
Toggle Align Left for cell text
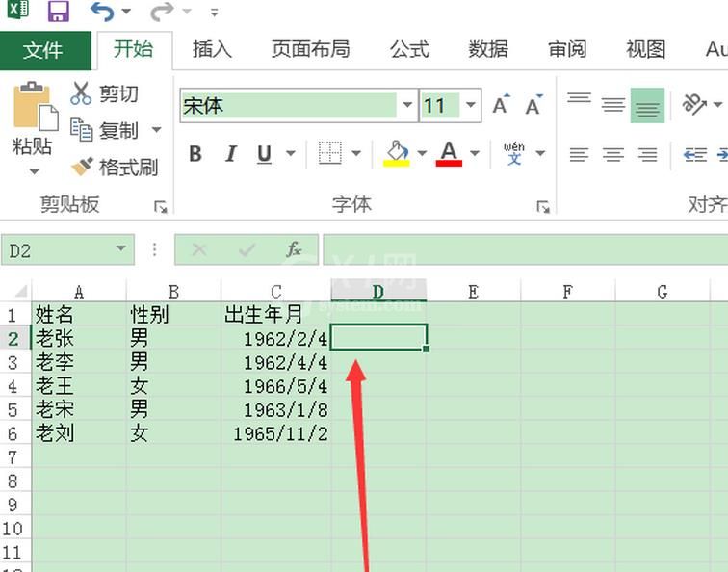click(x=579, y=154)
